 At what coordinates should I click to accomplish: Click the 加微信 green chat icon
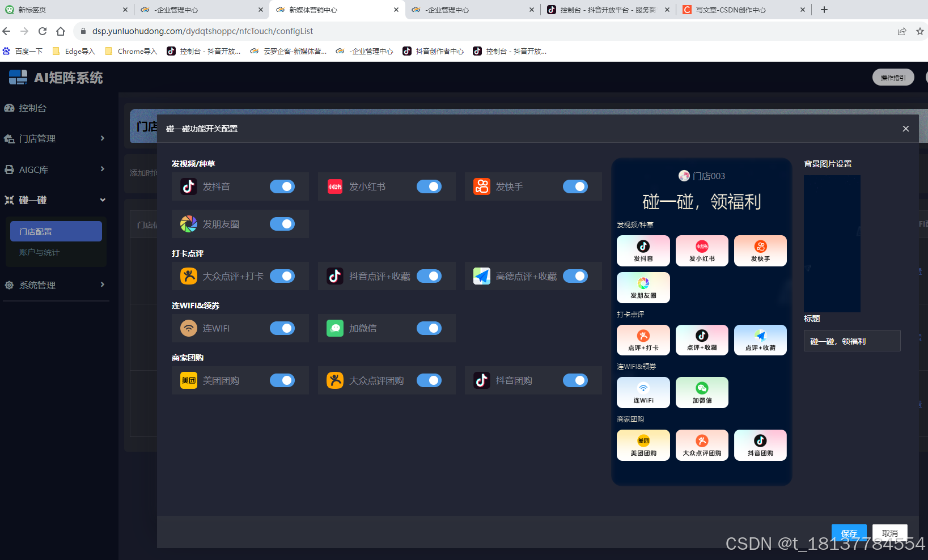coord(335,328)
